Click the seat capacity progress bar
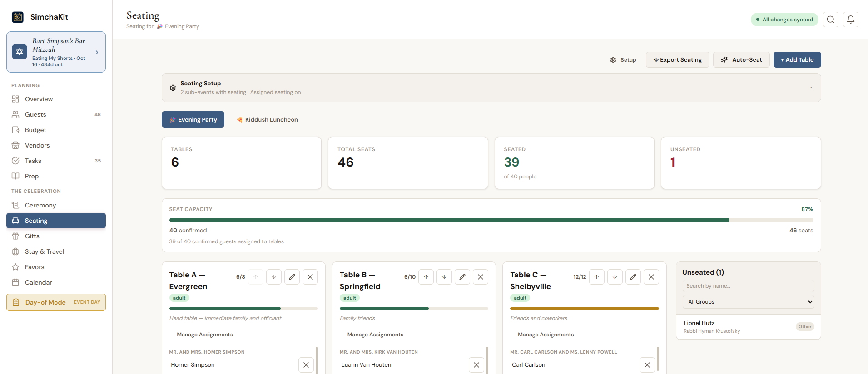Viewport: 868px width, 374px height. (x=491, y=220)
